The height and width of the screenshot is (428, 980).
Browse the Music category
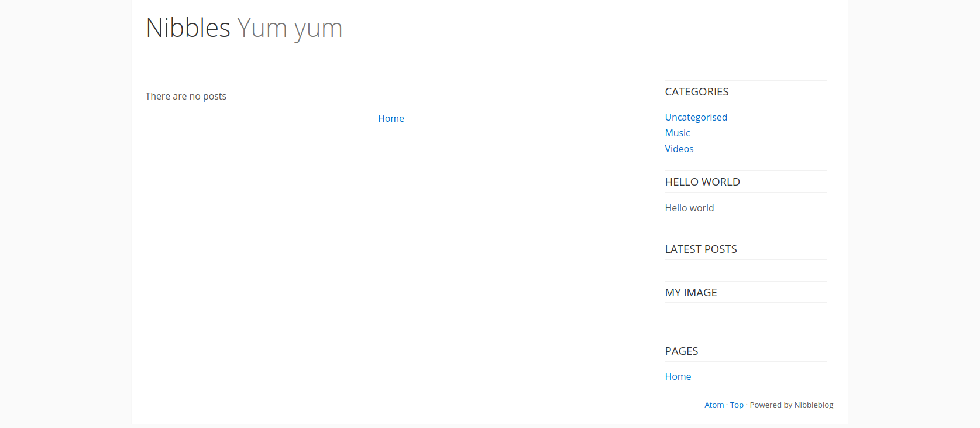[677, 133]
